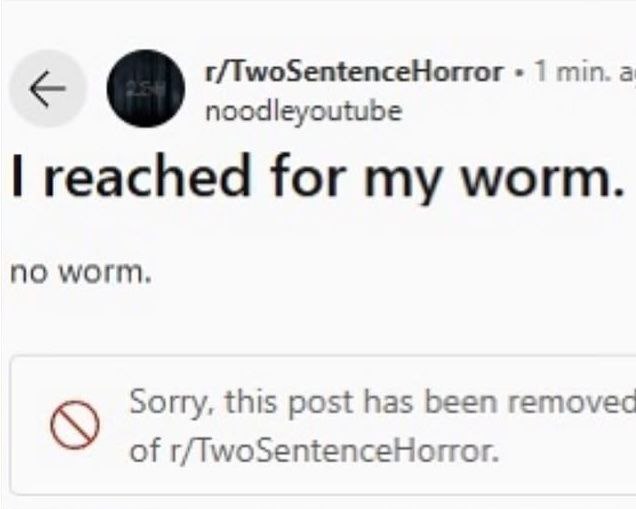Click the removal notice banner box border
The image size is (636, 509).
[x=322, y=425]
